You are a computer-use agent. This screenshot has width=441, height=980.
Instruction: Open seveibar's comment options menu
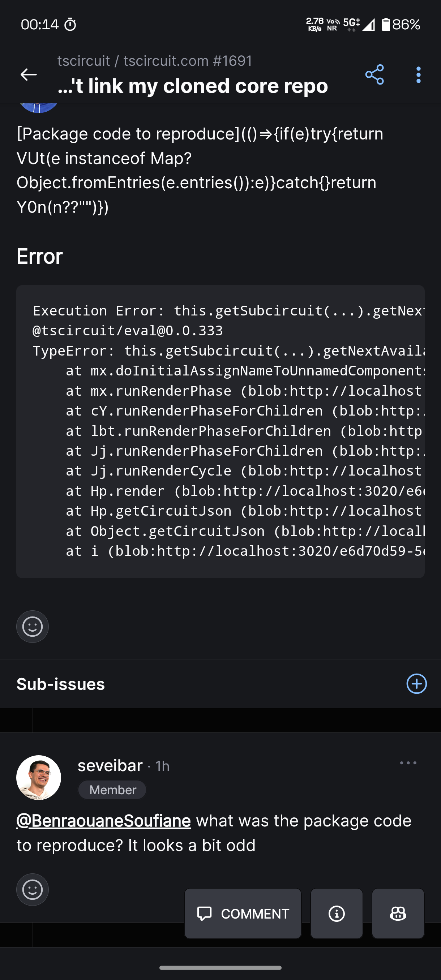[x=408, y=763]
